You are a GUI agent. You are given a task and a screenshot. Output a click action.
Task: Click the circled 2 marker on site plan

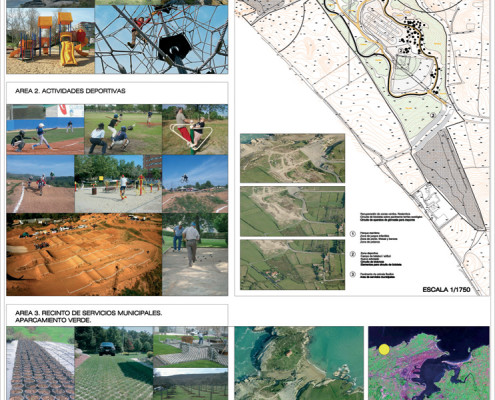pos(432,115)
